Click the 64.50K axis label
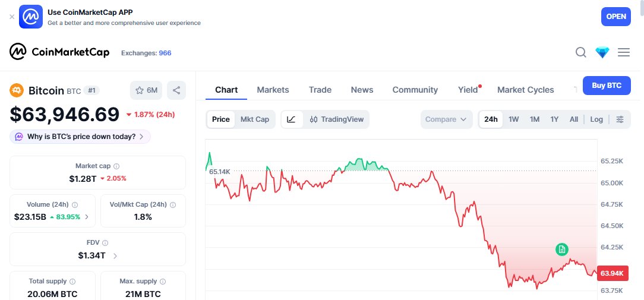Image resolution: width=644 pixels, height=300 pixels. (x=611, y=226)
